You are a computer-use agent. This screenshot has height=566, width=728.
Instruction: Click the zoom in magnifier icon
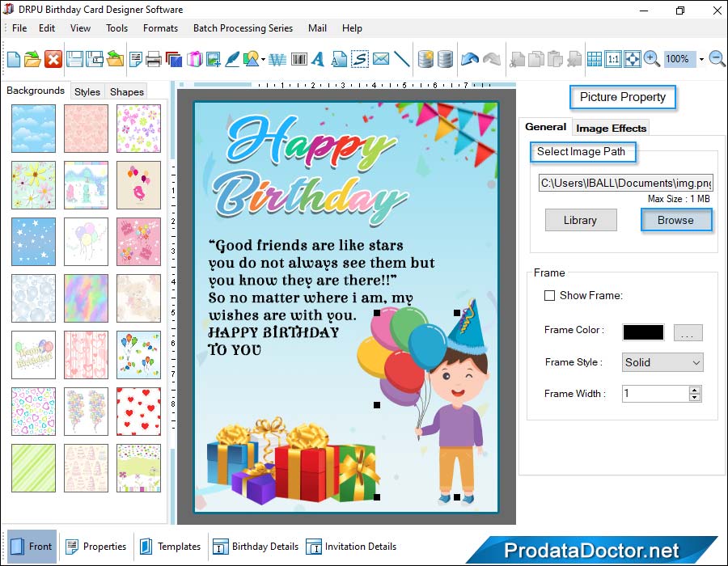pyautogui.click(x=651, y=59)
